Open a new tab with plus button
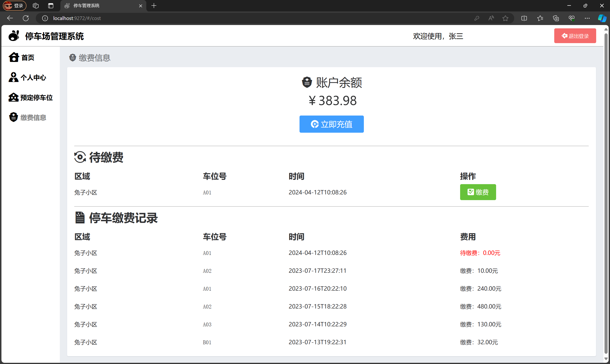The width and height of the screenshot is (610, 364). (154, 6)
